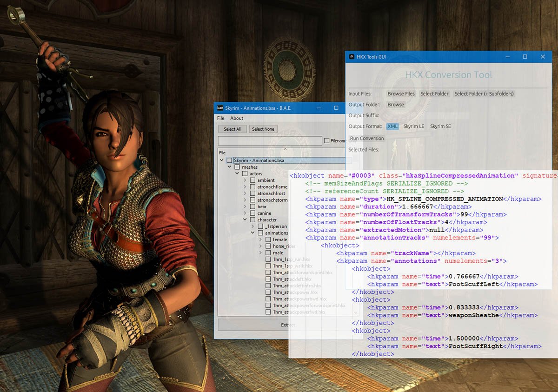Minimize the HKX Tools GUI window

(x=507, y=57)
